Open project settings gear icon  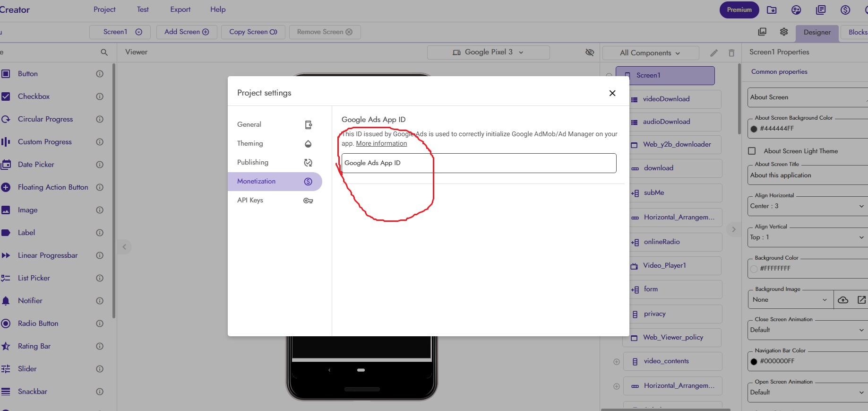click(x=784, y=32)
